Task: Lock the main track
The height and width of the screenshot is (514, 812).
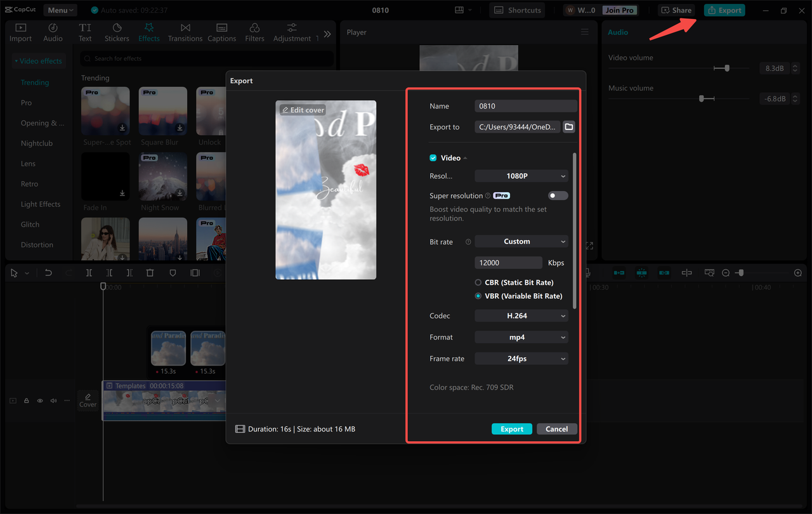Action: (27, 400)
